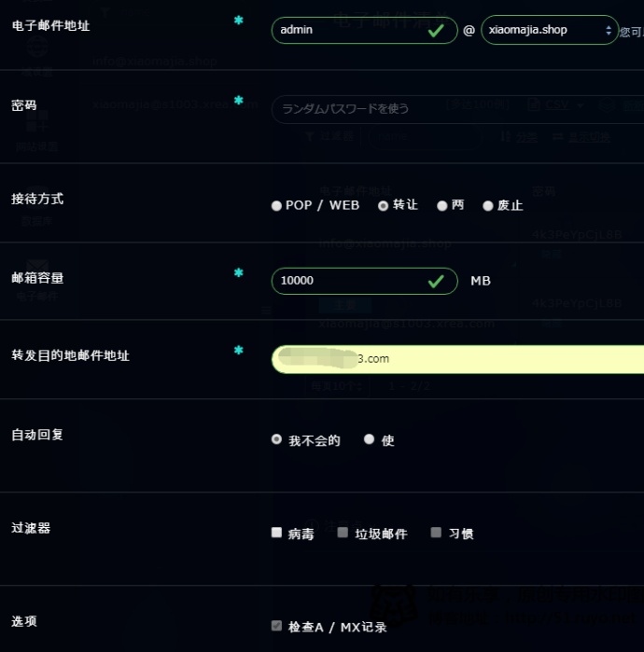The image size is (644, 652).
Task: Click the 转发目的地邮件地址 label
Action: click(70, 355)
